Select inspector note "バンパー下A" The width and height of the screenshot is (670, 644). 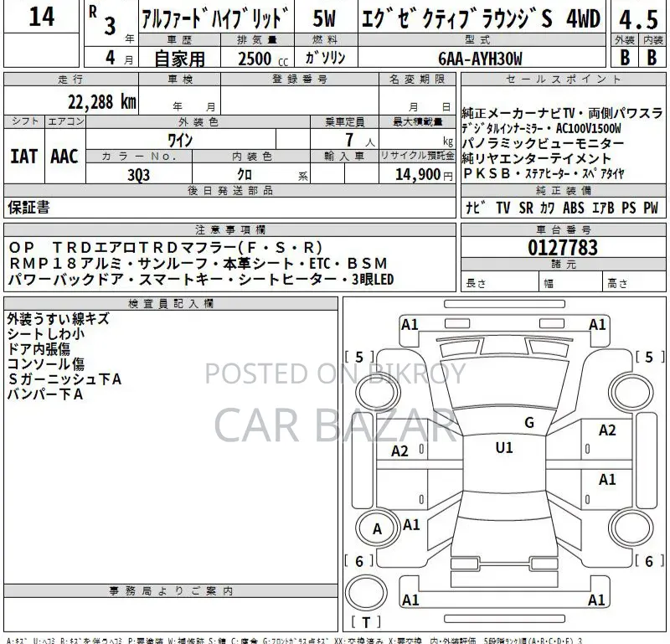(x=45, y=394)
